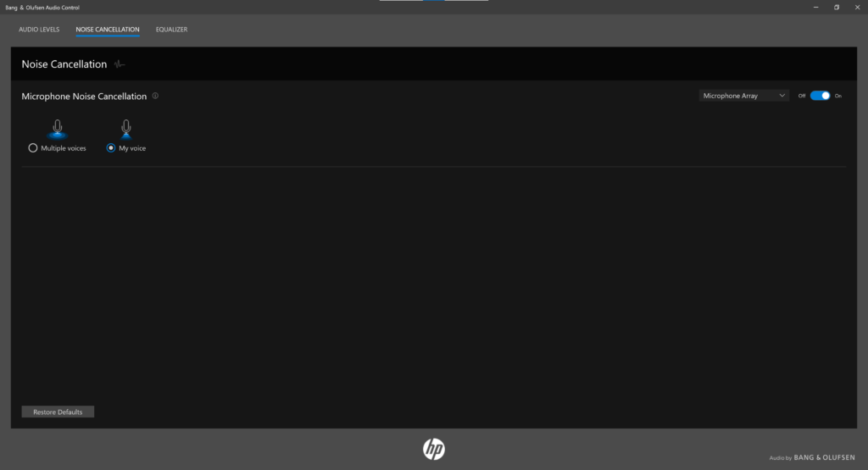Click the info icon next to Microphone Noise Cancellation
This screenshot has height=470, width=868.
pos(156,96)
